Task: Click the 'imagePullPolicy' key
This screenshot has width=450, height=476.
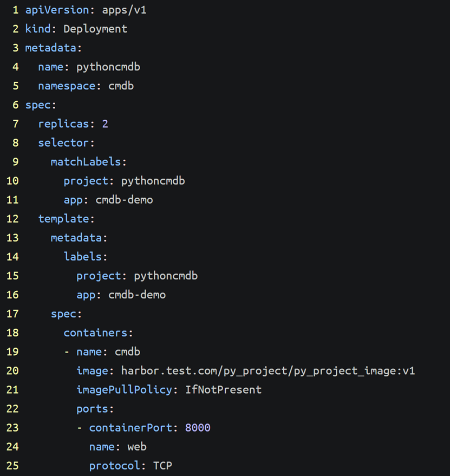Action: (124, 390)
